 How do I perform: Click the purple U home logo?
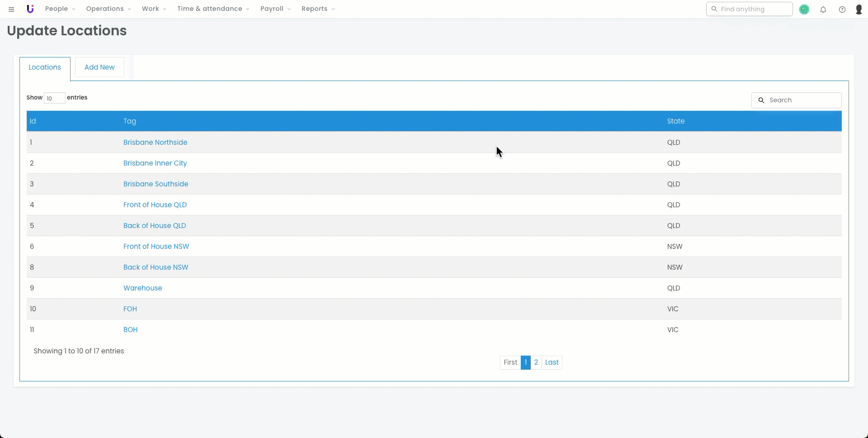click(x=30, y=9)
